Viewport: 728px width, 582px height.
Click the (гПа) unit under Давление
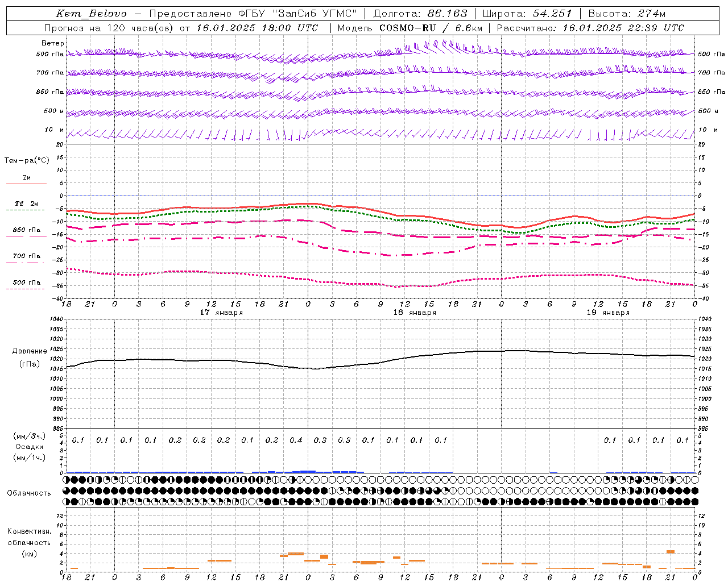click(x=30, y=364)
